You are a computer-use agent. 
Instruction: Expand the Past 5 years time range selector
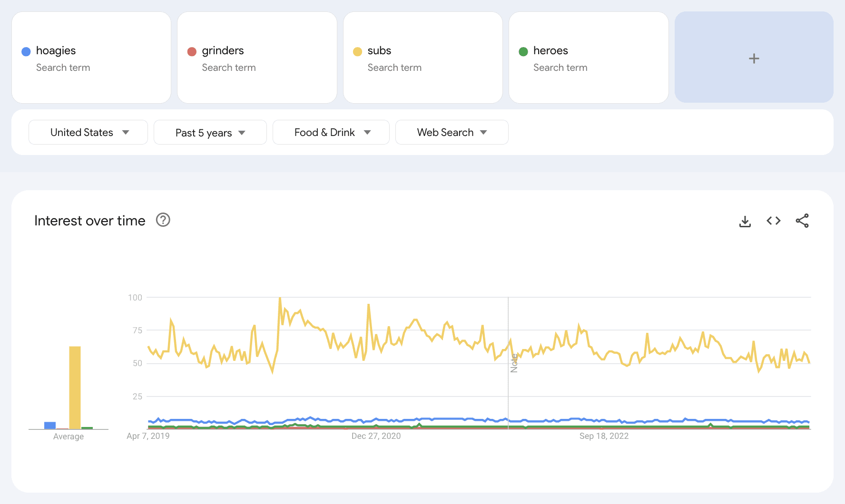(x=210, y=132)
